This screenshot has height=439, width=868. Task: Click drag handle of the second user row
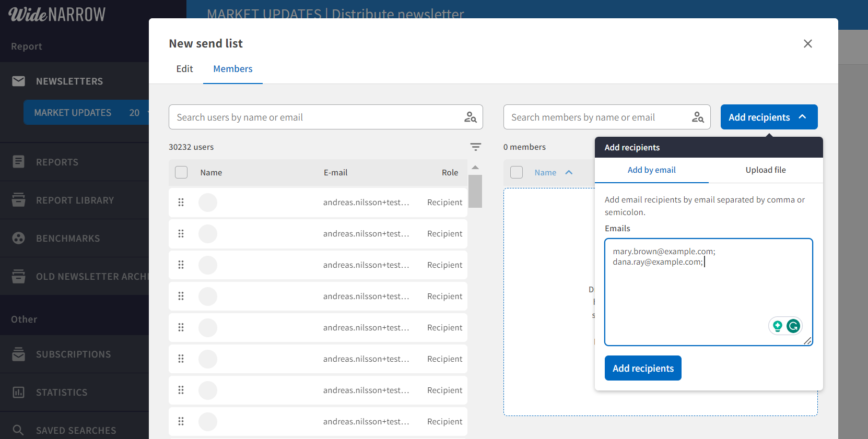tap(181, 233)
